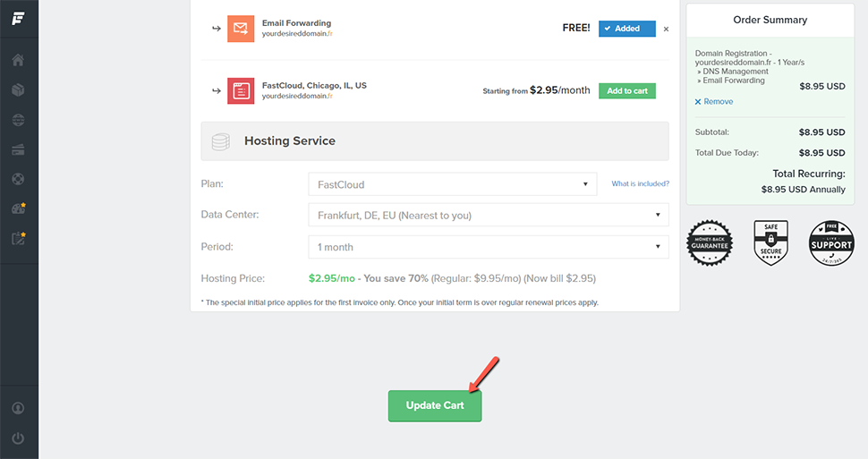868x459 pixels.
Task: Click the Safe Secure shield badge
Action: (770, 242)
